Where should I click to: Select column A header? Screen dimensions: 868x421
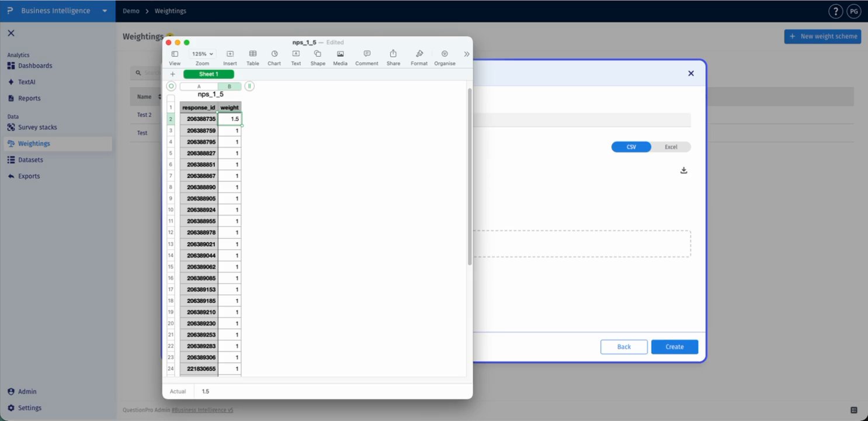199,87
